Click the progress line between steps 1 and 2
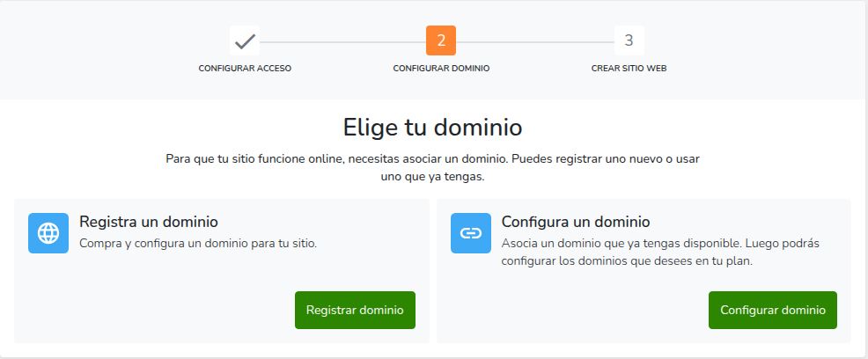The image size is (868, 359). [342, 41]
